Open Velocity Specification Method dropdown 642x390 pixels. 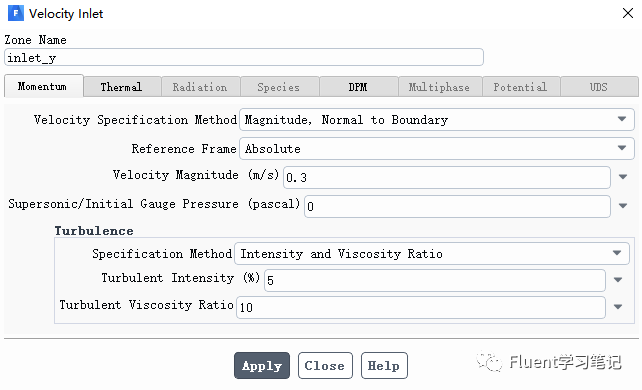pyautogui.click(x=436, y=120)
